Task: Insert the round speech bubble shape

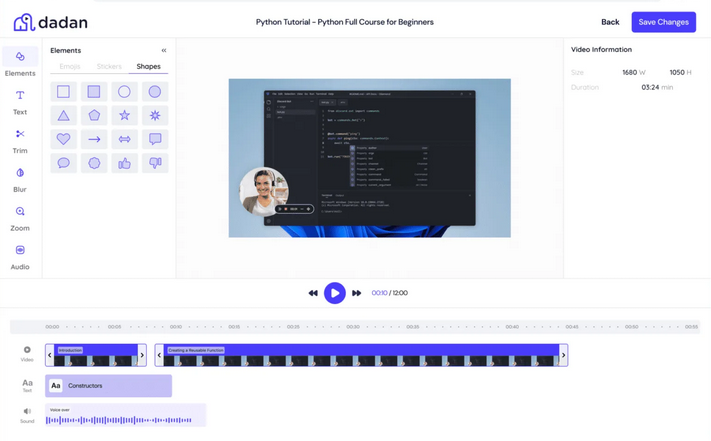Action: pos(63,163)
